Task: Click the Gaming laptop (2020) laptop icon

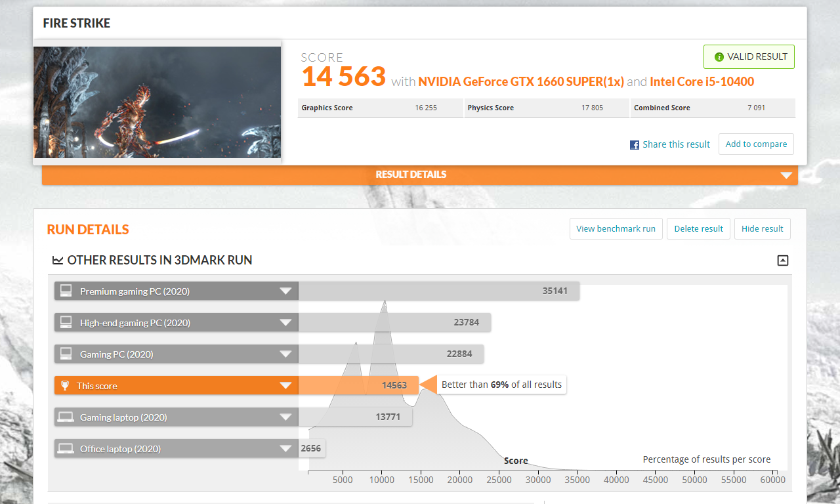Action: (66, 417)
